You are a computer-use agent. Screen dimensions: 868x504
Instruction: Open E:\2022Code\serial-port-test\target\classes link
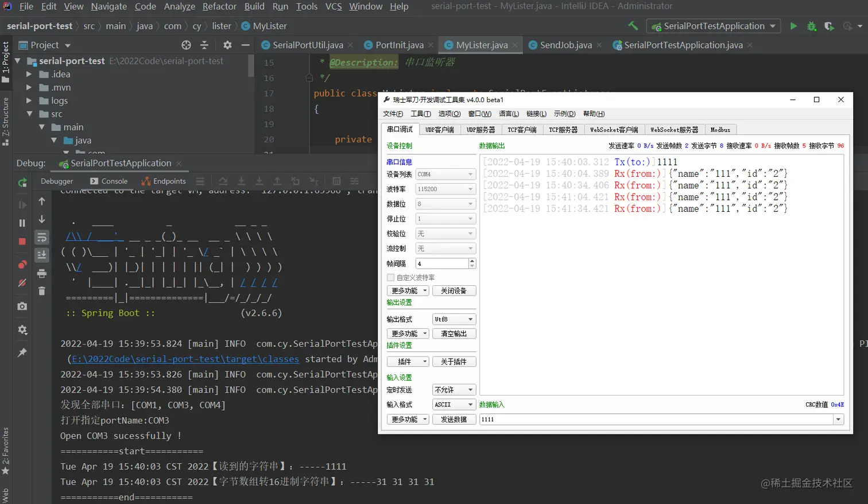(185, 359)
